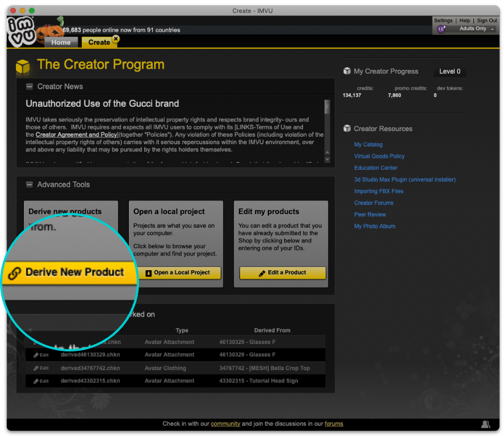504x436 pixels.
Task: Click the news scrollbar down arrow
Action: pyautogui.click(x=327, y=159)
